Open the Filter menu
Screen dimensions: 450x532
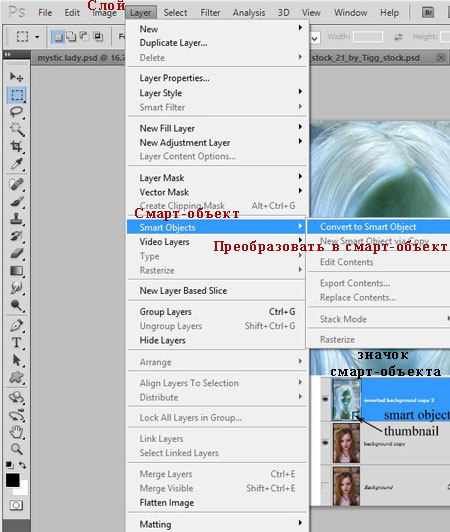point(210,13)
